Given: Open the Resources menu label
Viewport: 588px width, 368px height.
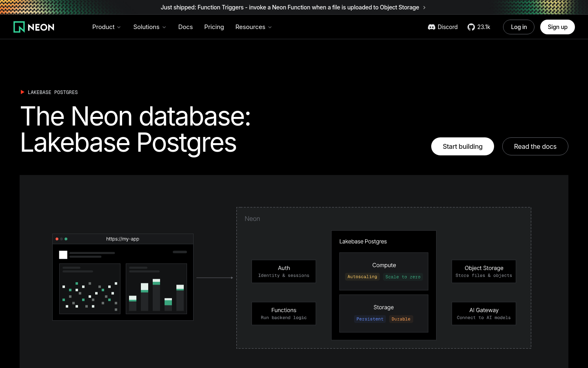Looking at the screenshot, I should pos(250,27).
